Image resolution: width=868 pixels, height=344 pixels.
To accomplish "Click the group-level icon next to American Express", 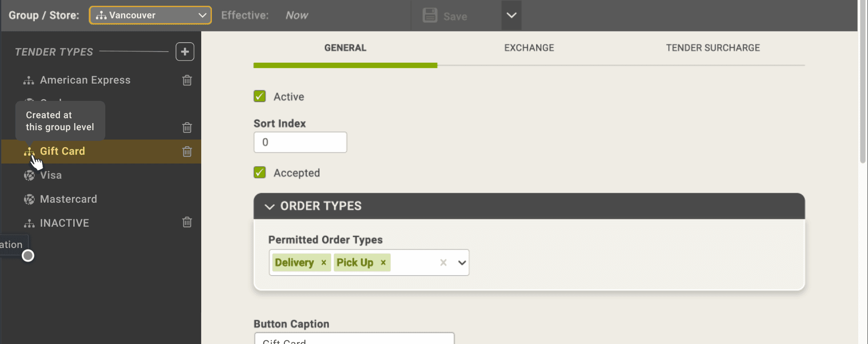I will click(29, 80).
